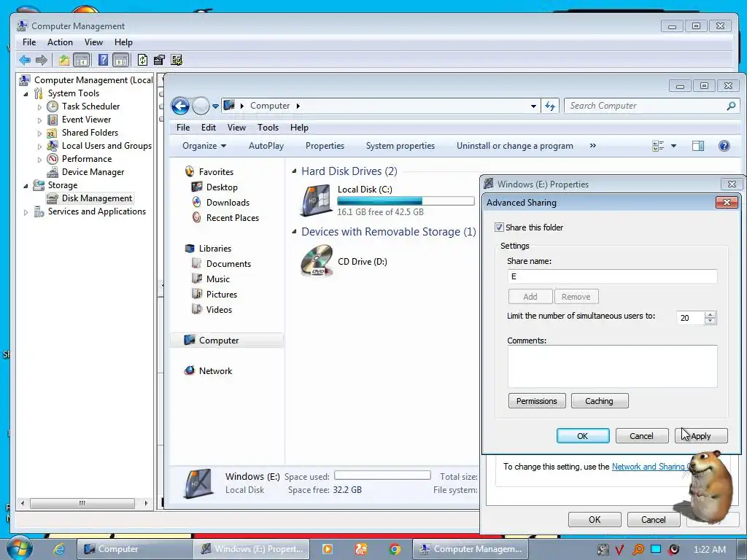The height and width of the screenshot is (560, 747).
Task: Click the Permissions button
Action: point(537,401)
